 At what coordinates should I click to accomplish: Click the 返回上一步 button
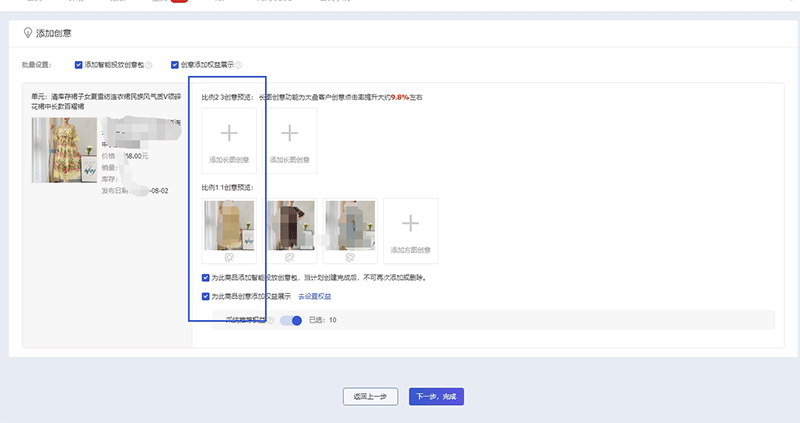coord(370,396)
